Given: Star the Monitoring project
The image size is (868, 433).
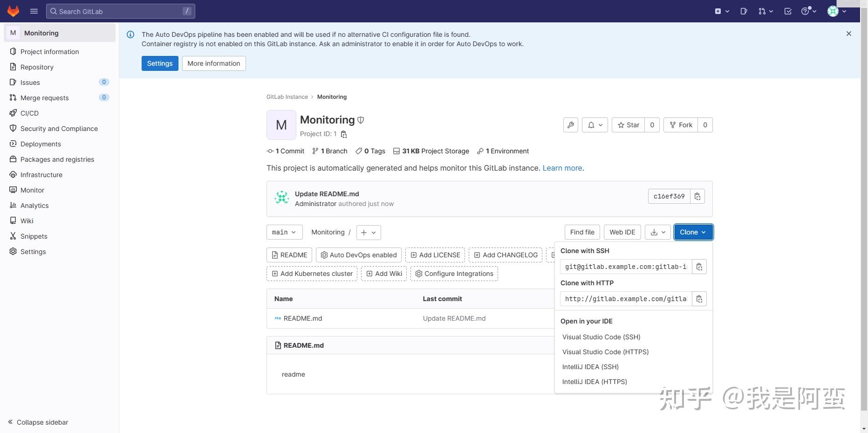Looking at the screenshot, I should [x=628, y=124].
